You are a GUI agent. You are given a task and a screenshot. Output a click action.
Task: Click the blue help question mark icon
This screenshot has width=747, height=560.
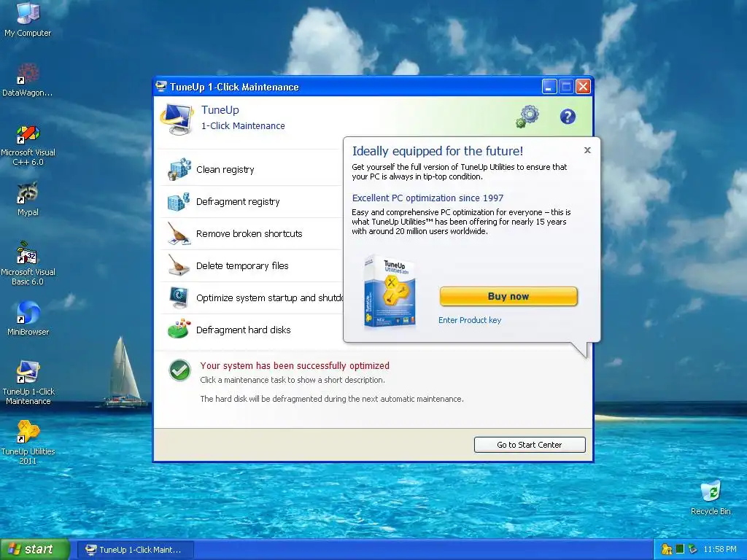(568, 117)
